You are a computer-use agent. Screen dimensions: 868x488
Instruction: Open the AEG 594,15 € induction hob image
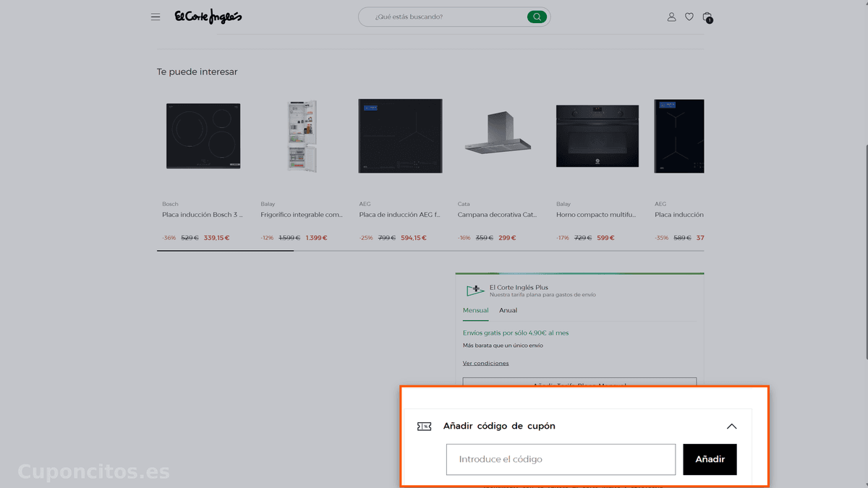pos(400,136)
